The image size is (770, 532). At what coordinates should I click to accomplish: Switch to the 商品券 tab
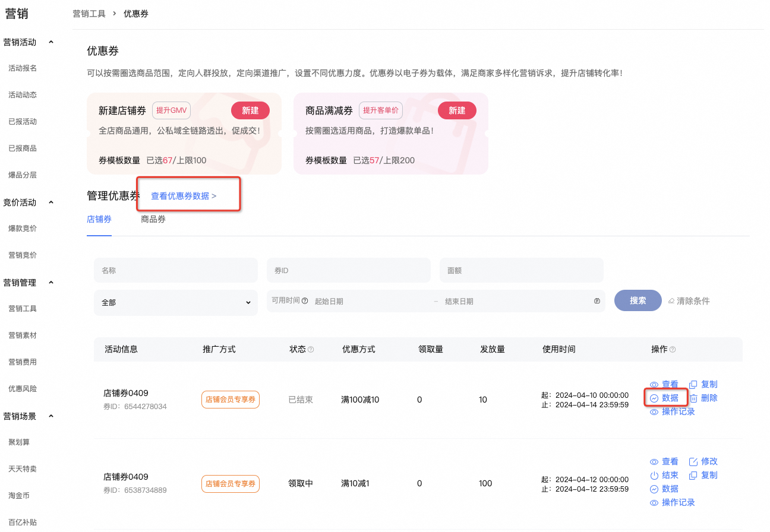point(153,219)
